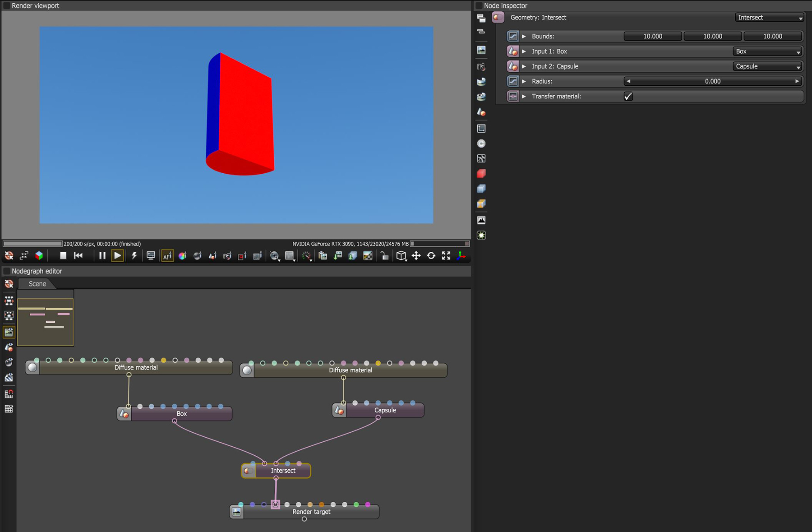Click the clock icon in inspector sidebar
The width and height of the screenshot is (812, 532).
point(481,143)
